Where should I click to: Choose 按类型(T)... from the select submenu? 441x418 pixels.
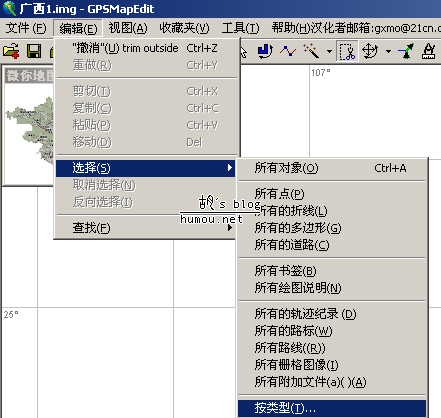pyautogui.click(x=332, y=408)
